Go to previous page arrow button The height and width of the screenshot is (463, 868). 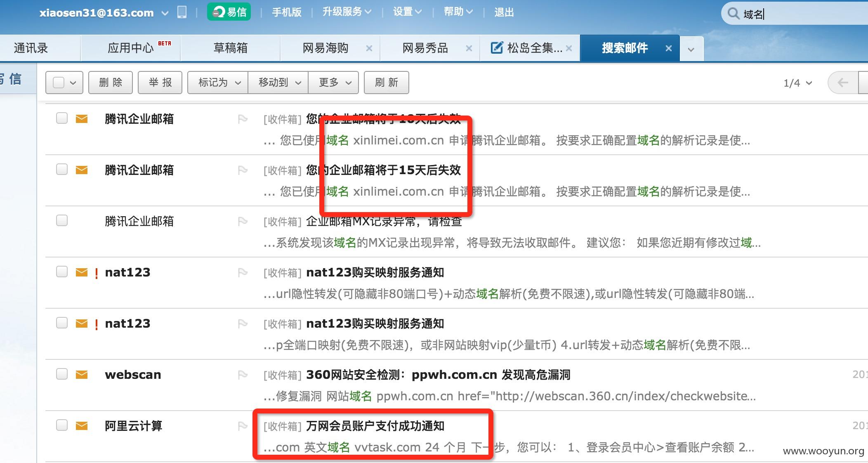[843, 83]
